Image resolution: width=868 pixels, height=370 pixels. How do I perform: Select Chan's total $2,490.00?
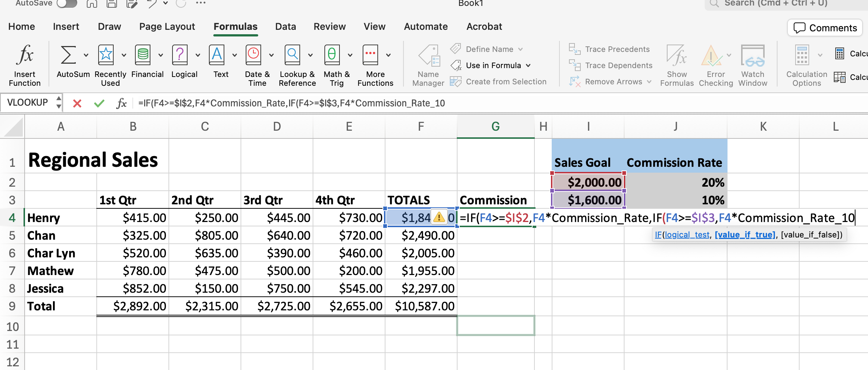tap(421, 235)
